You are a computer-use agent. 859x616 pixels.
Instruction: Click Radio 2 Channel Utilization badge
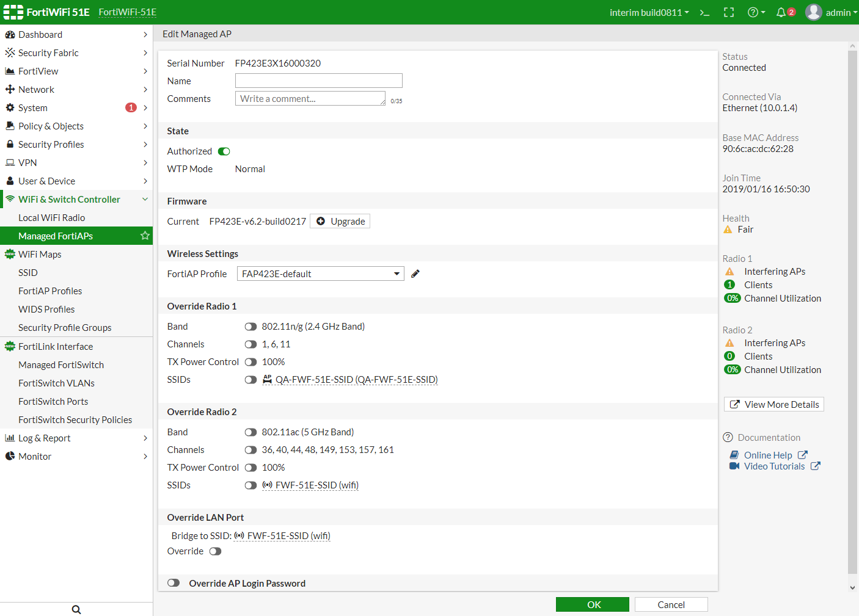(x=733, y=370)
